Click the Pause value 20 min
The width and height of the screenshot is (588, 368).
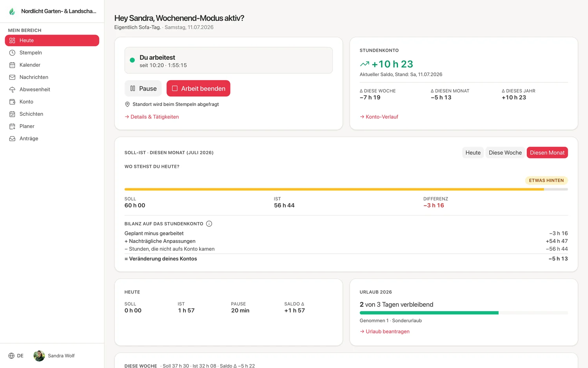(240, 311)
